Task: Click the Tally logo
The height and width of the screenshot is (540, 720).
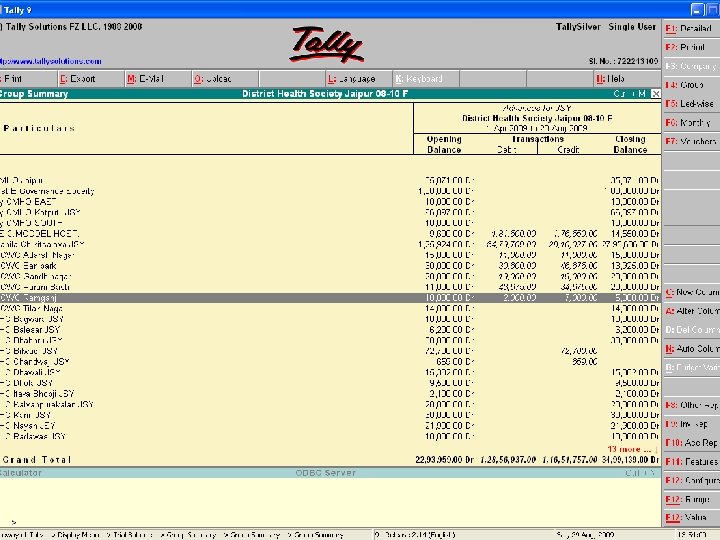Action: 326,45
